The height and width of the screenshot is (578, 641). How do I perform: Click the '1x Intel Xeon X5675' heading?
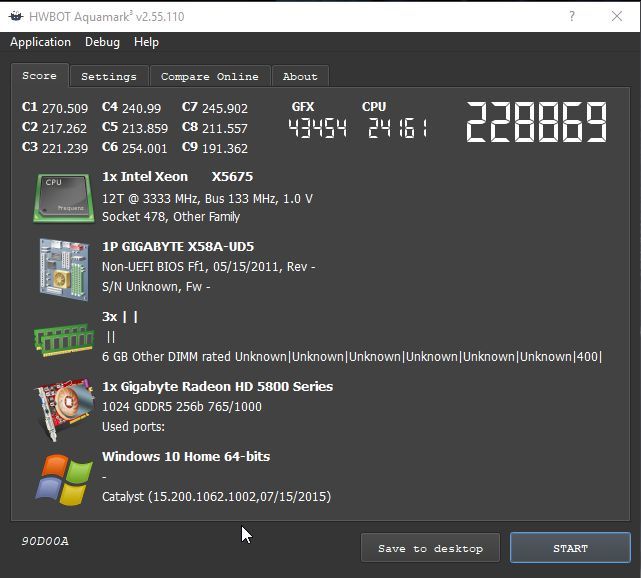pyautogui.click(x=177, y=177)
